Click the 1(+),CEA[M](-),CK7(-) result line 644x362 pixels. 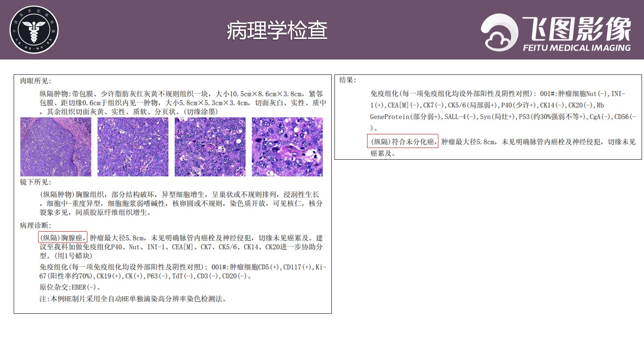(x=487, y=105)
